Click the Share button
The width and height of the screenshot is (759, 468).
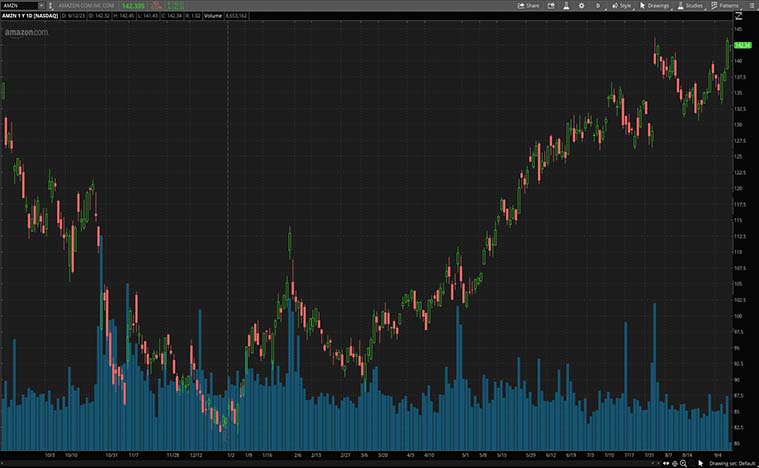pyautogui.click(x=529, y=5)
